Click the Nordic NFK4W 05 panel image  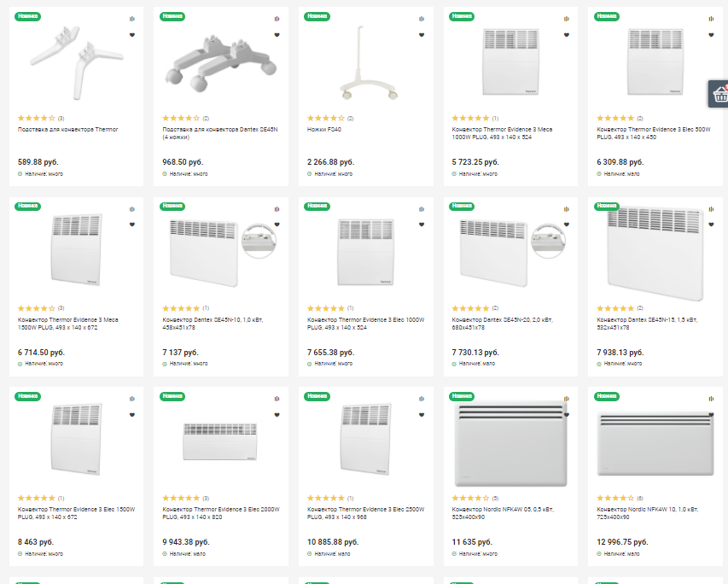coord(510,443)
